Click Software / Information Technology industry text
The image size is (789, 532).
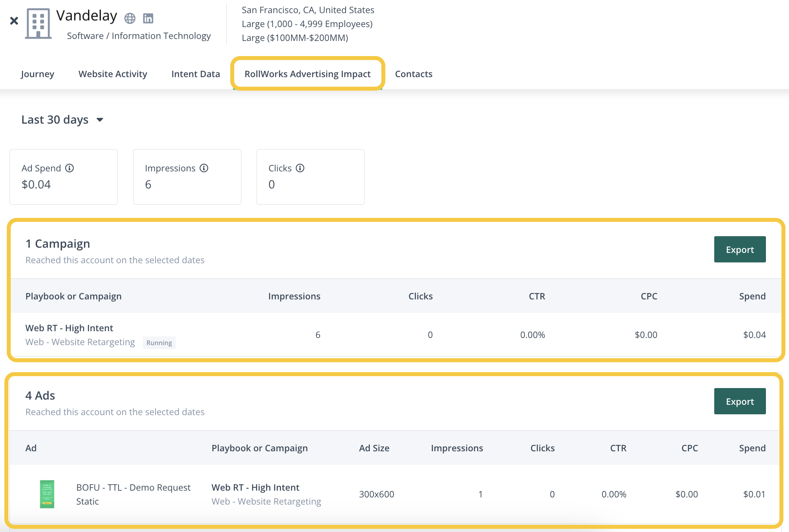tap(139, 36)
